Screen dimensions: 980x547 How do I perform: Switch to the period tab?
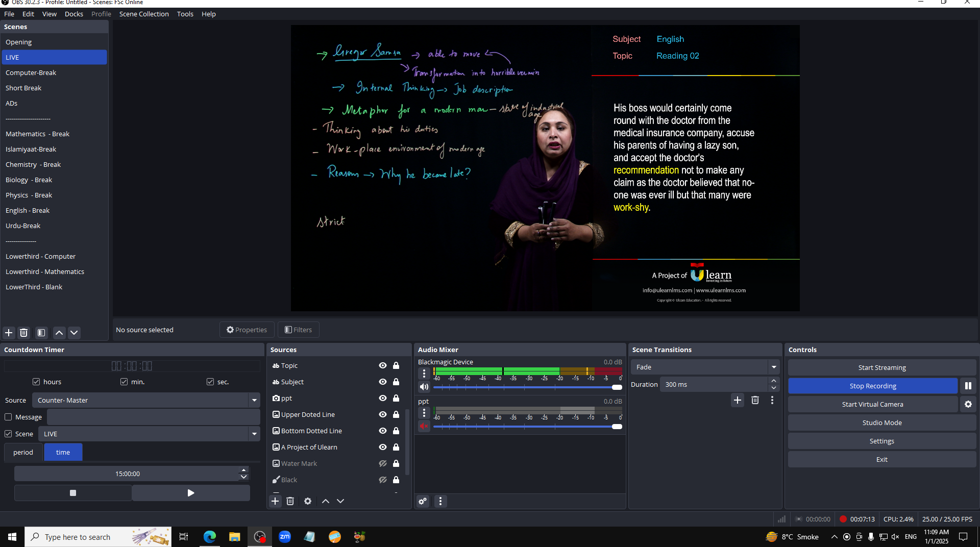click(23, 452)
